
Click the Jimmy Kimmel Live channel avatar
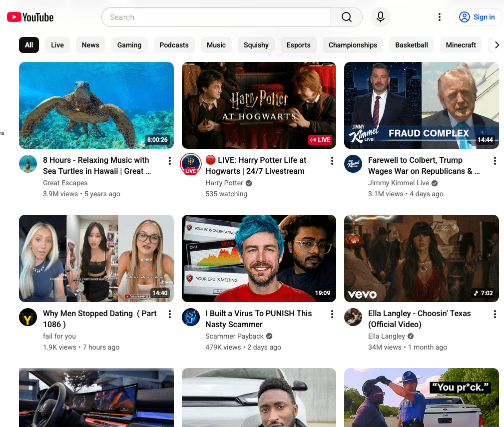pyautogui.click(x=353, y=164)
